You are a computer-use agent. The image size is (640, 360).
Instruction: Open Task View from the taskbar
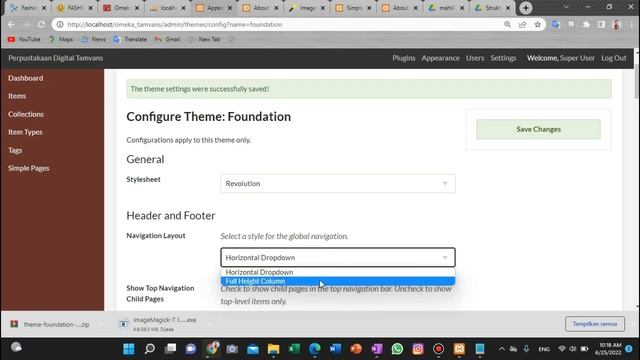[170, 349]
